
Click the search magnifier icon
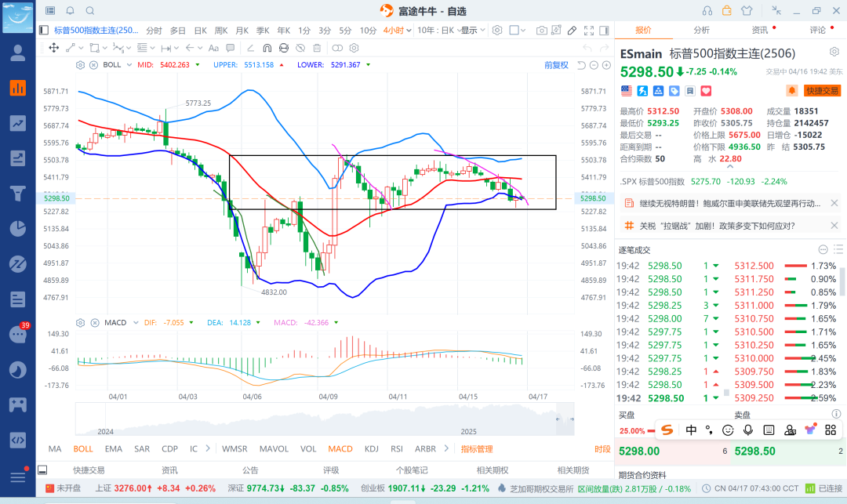[x=89, y=11]
